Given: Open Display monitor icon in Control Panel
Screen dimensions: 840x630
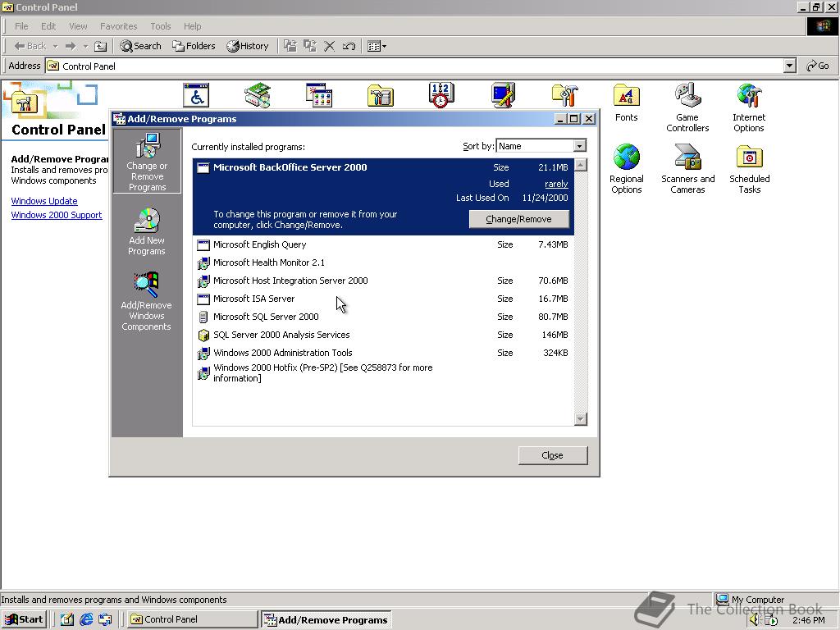Looking at the screenshot, I should [x=503, y=95].
